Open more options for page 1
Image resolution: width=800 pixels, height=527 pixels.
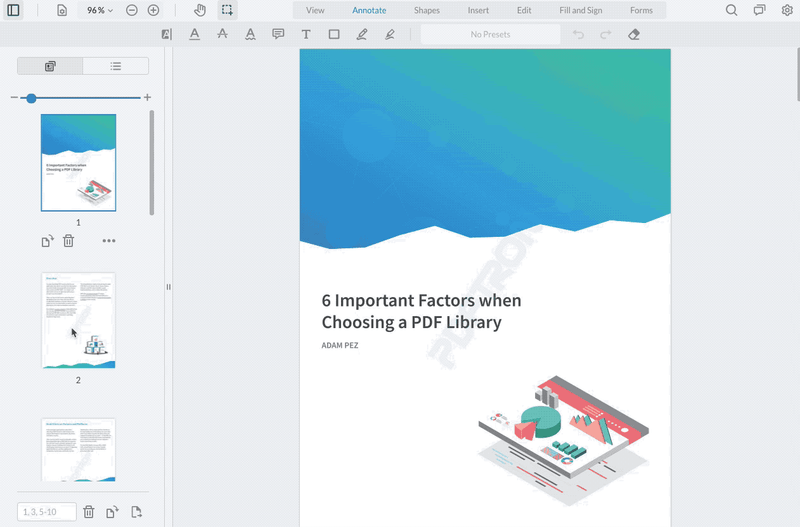point(109,241)
